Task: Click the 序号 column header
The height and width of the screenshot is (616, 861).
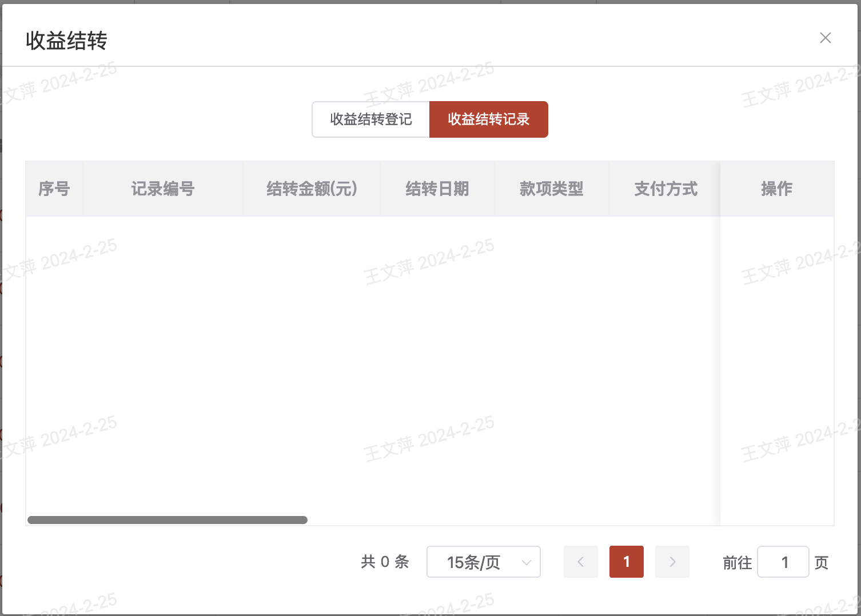Action: coord(54,189)
